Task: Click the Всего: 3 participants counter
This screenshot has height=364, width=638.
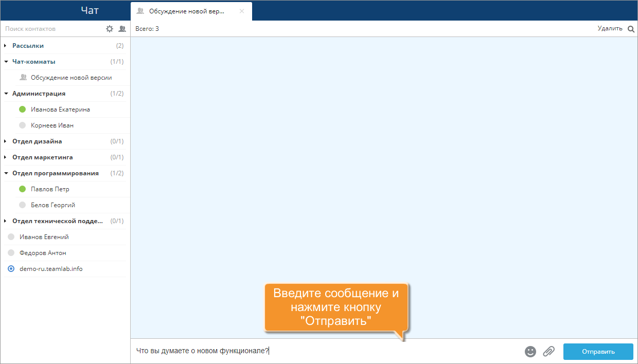Action: pos(147,29)
